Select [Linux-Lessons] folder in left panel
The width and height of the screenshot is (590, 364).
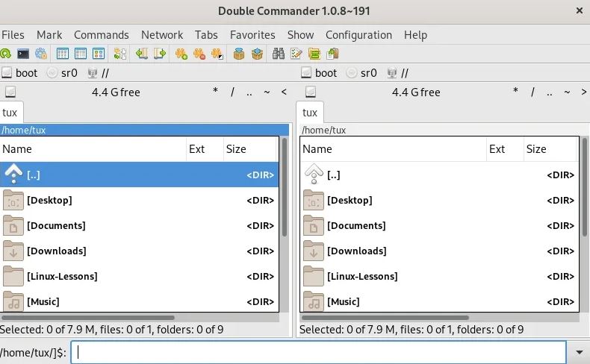click(139, 277)
